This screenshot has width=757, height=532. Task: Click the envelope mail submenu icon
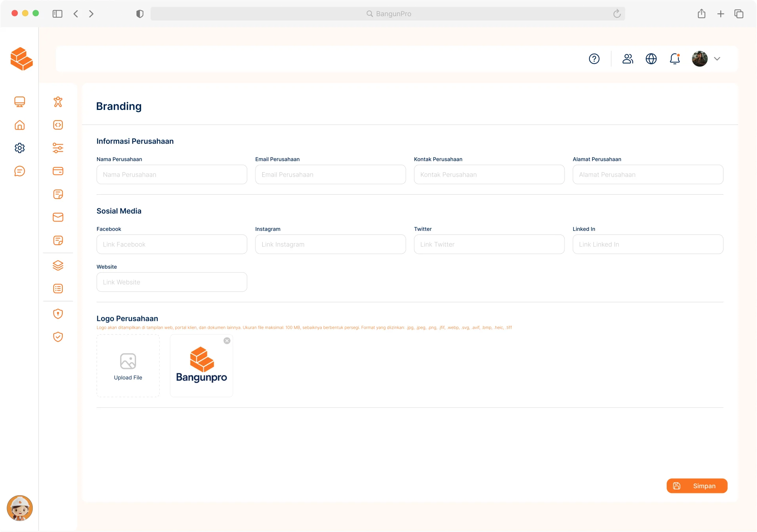click(x=58, y=217)
